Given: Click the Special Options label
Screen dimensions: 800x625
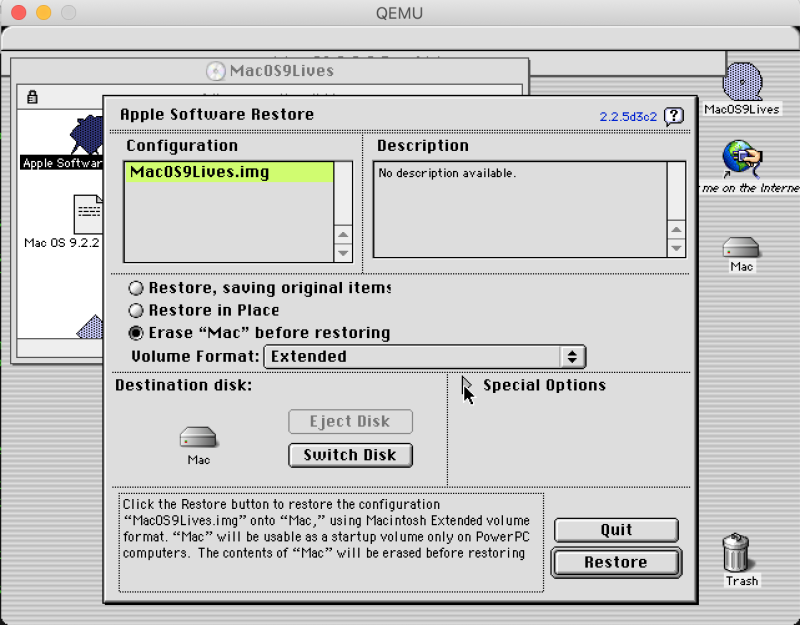Looking at the screenshot, I should pyautogui.click(x=544, y=385).
